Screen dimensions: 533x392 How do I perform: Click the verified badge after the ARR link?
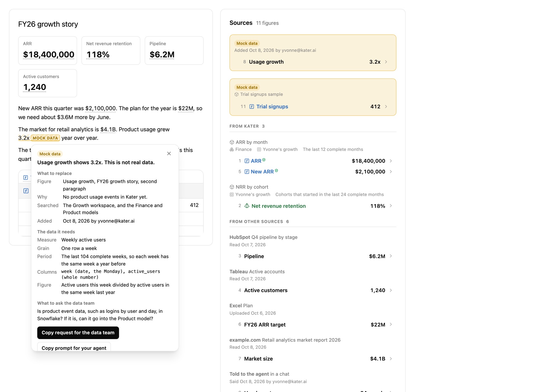264,160
